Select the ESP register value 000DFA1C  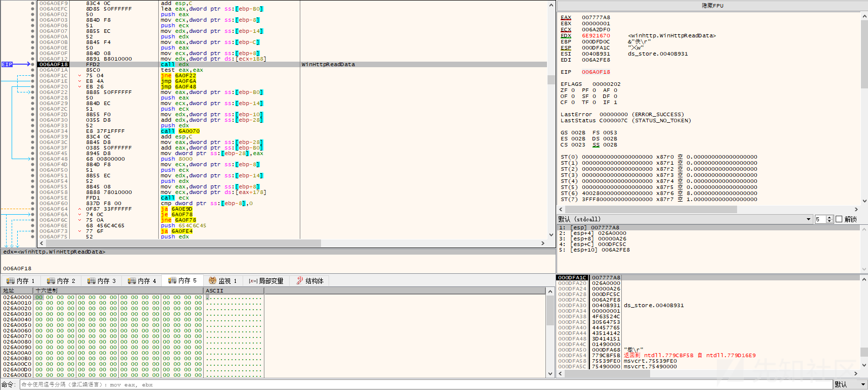pos(596,48)
